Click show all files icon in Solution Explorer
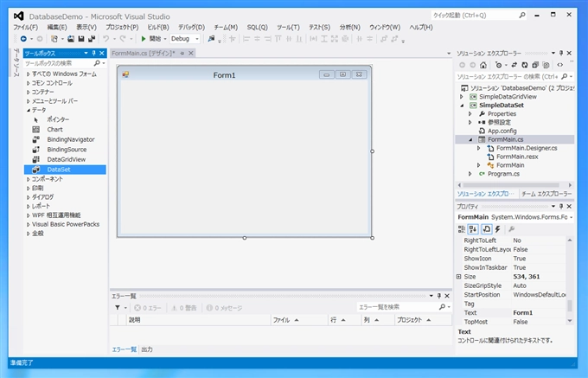 [546, 65]
